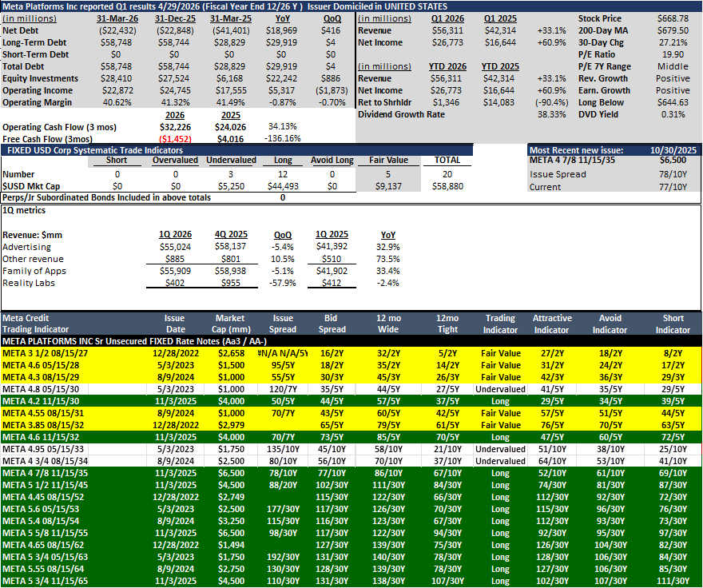
Task: Select the META 4.8 05/15/30 bond name
Action: (x=41, y=389)
